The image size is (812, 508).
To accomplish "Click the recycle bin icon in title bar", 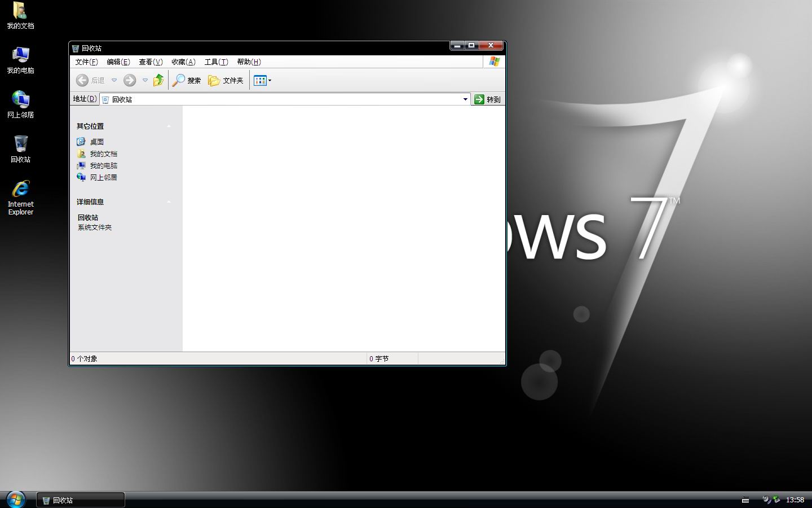I will pos(76,48).
